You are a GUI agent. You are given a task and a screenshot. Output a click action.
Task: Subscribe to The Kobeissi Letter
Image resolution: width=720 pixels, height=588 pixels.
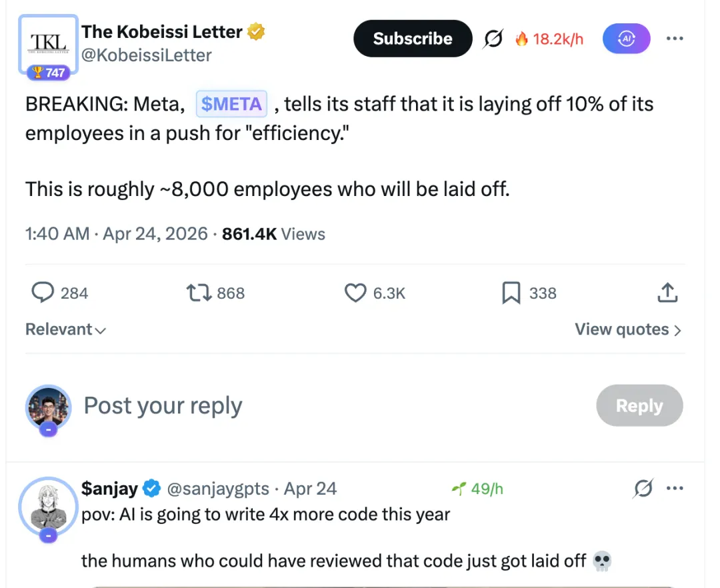(412, 39)
